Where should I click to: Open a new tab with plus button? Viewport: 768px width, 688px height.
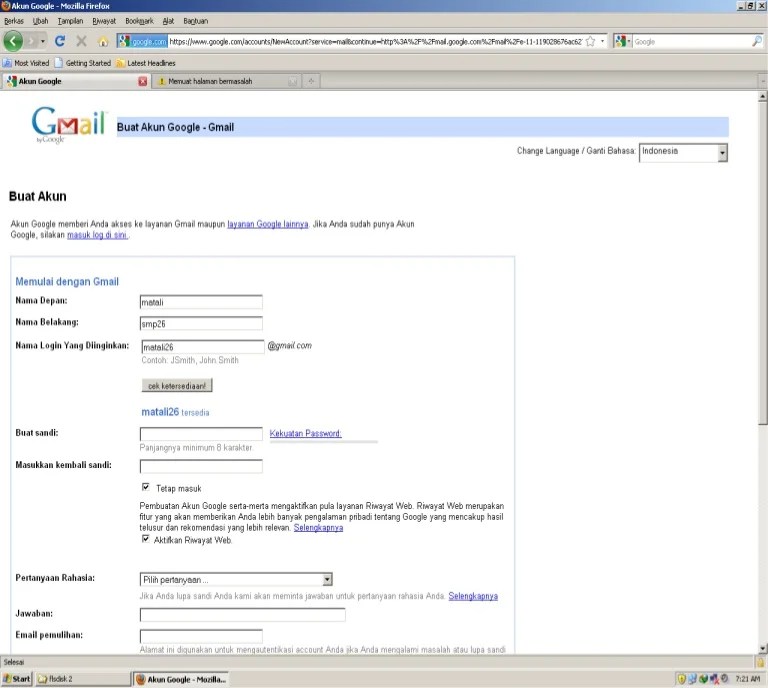click(311, 81)
